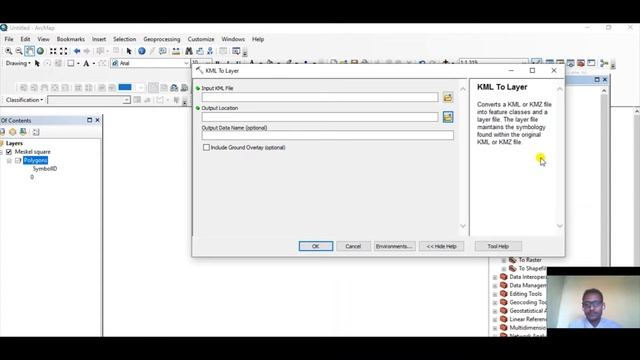Activate the Identify tool

tap(142, 51)
